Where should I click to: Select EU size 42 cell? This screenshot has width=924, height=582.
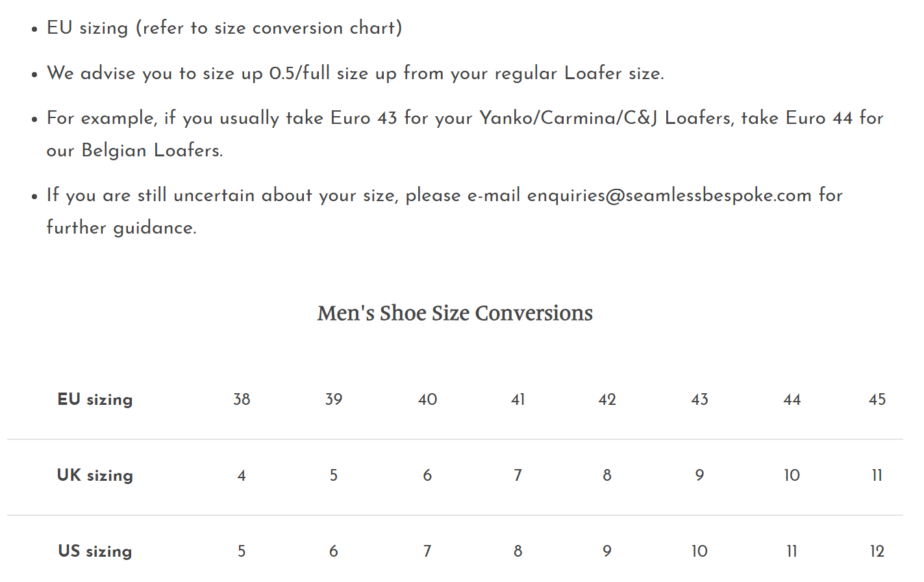click(x=607, y=400)
